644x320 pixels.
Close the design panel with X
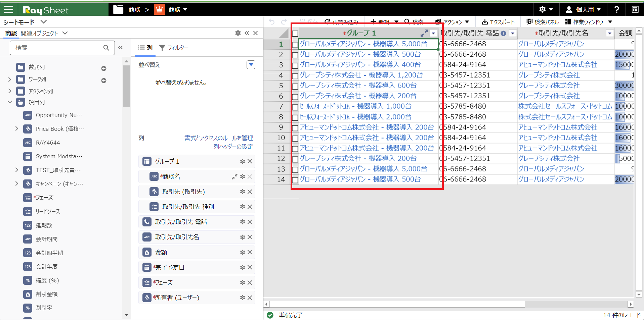tap(255, 33)
